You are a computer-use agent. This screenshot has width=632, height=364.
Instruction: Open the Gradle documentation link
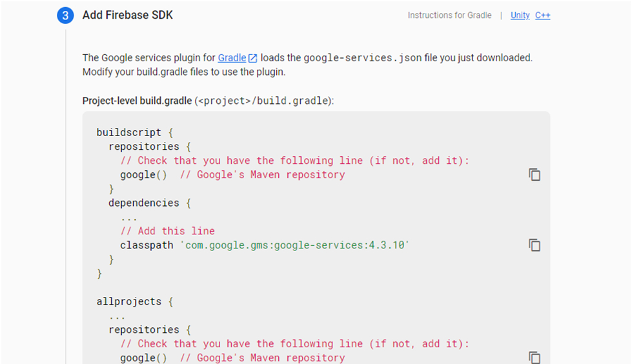point(232,57)
